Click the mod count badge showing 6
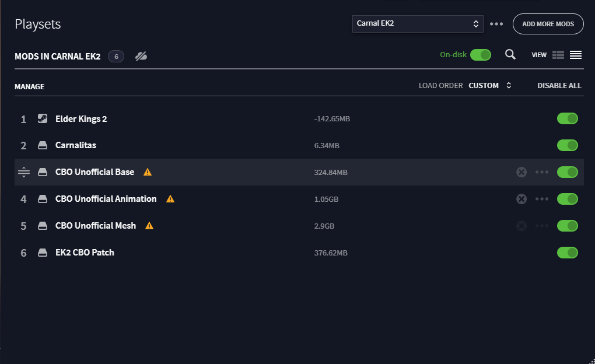This screenshot has height=364, width=595. (x=116, y=57)
